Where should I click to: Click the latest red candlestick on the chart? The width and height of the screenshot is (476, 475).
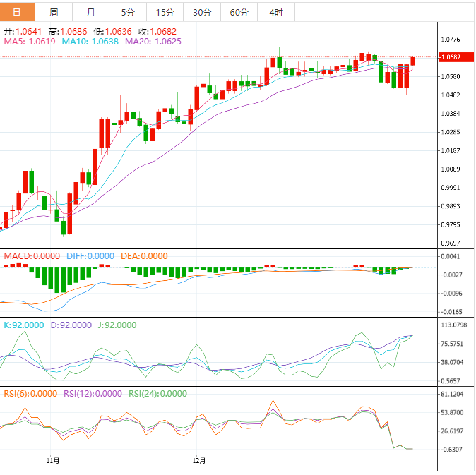pos(412,61)
